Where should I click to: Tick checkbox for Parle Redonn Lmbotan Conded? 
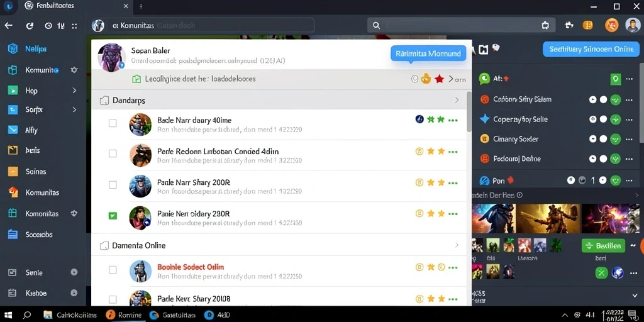113,153
